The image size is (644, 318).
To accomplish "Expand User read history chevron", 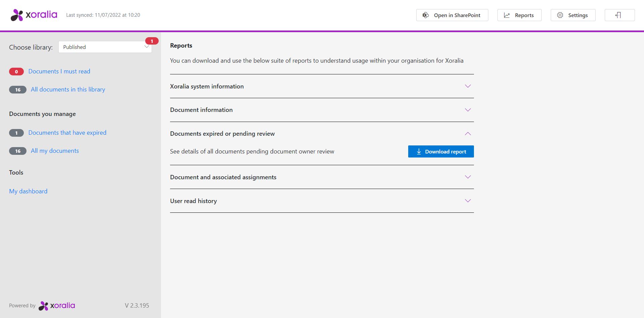I will point(468,201).
